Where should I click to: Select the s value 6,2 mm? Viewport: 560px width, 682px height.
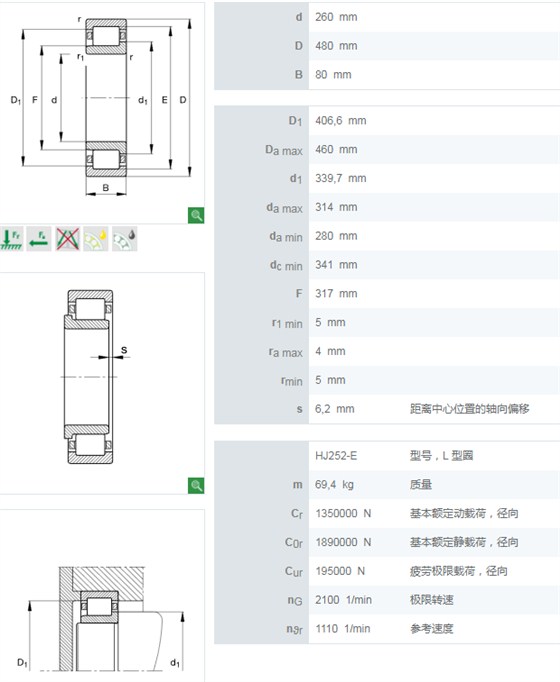coord(334,409)
